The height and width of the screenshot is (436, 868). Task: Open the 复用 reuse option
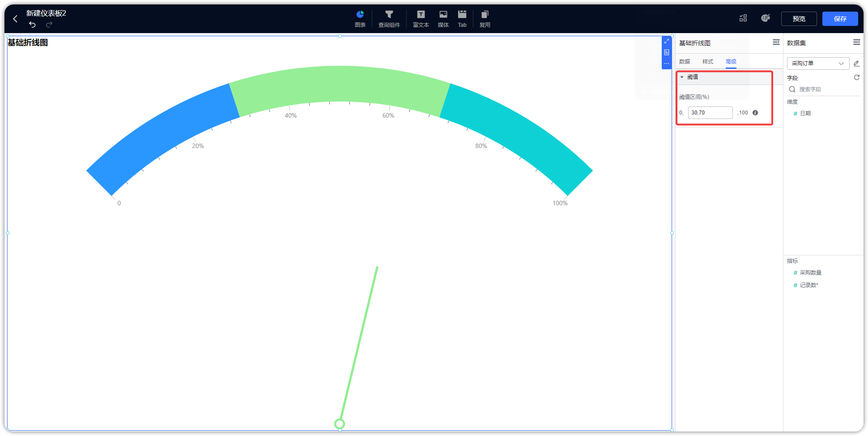[485, 19]
